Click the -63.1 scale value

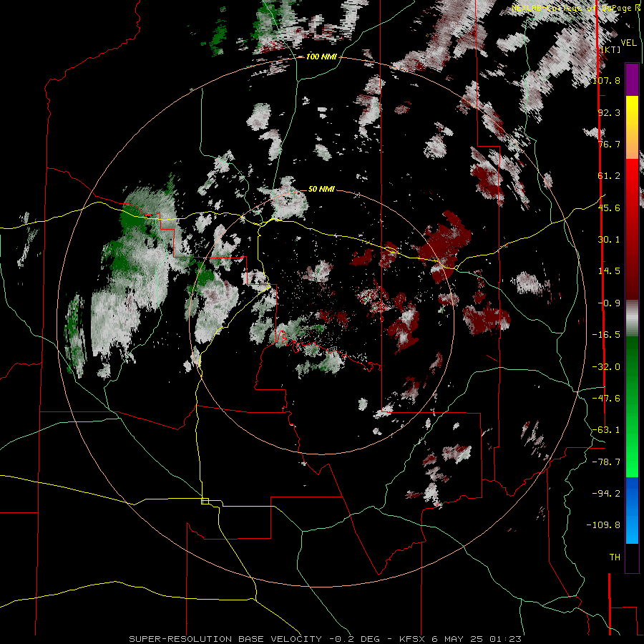pyautogui.click(x=606, y=430)
